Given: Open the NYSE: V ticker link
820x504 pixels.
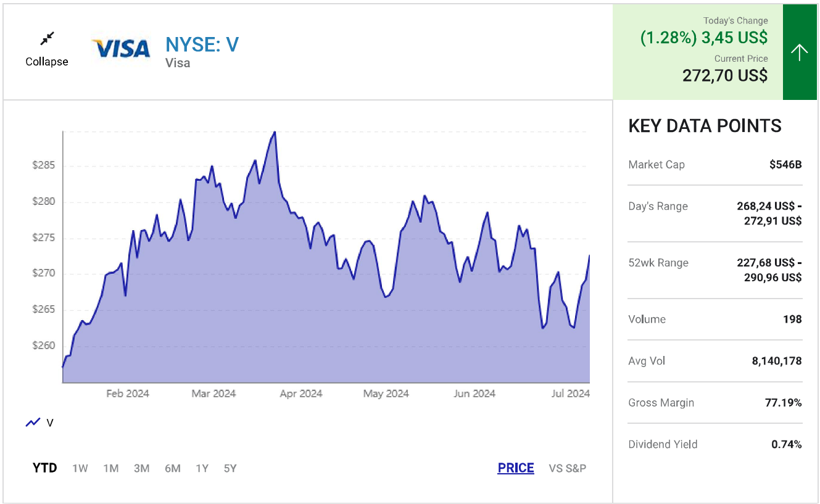Looking at the screenshot, I should click(x=202, y=44).
